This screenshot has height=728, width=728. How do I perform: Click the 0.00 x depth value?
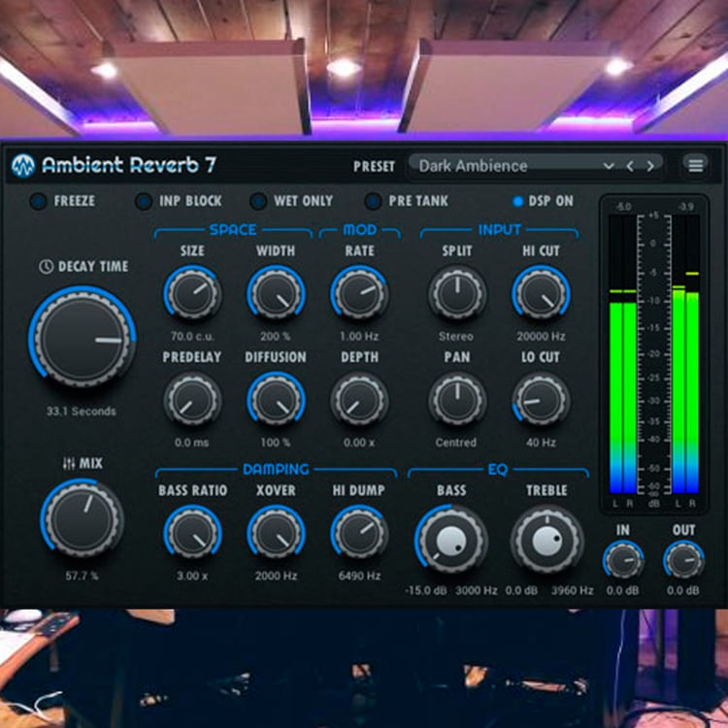tap(359, 443)
